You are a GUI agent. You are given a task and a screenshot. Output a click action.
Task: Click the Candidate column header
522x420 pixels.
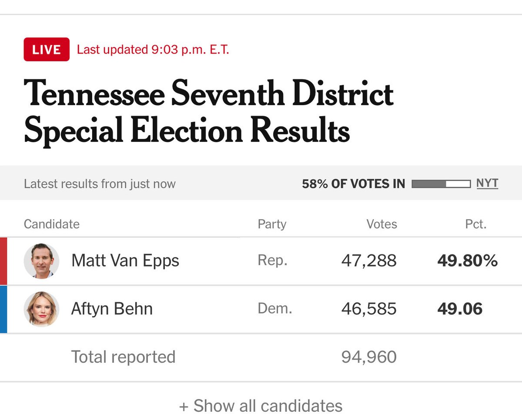52,224
